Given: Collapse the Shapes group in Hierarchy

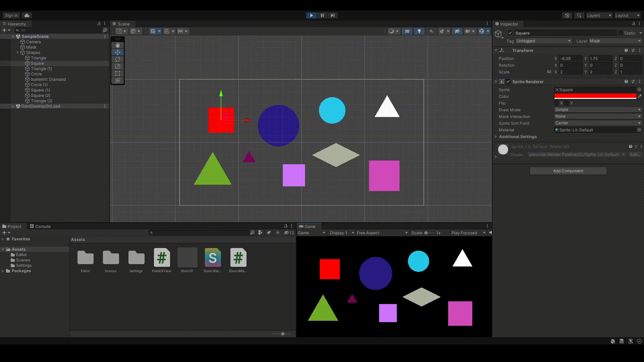Looking at the screenshot, I should 18,53.
